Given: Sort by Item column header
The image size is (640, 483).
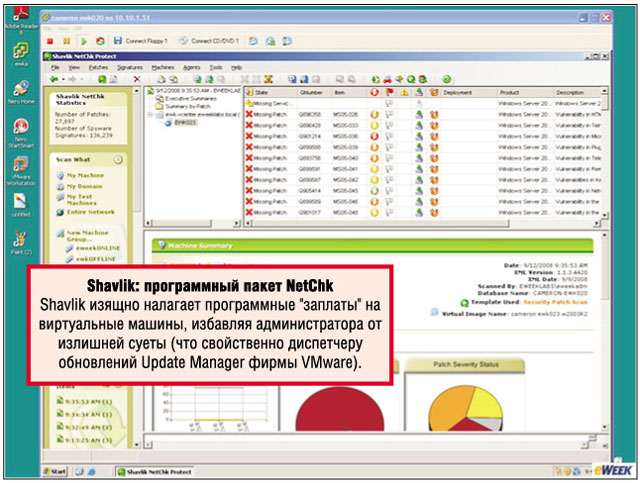Looking at the screenshot, I should pyautogui.click(x=349, y=93).
